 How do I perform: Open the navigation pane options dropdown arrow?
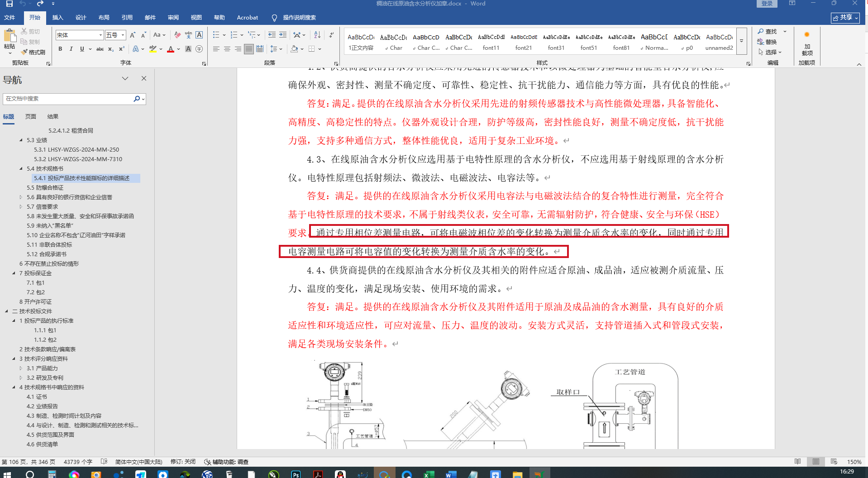coord(125,78)
